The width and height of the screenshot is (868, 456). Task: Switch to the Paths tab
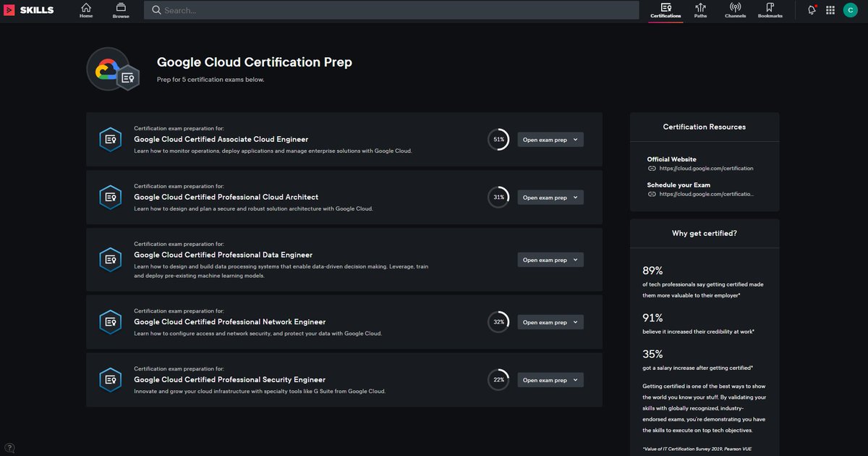(x=700, y=11)
